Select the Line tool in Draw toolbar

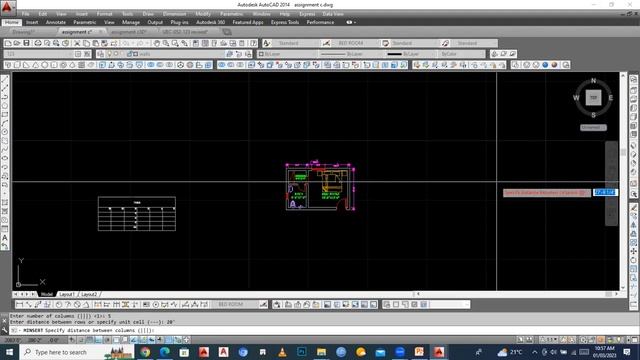tap(5, 79)
